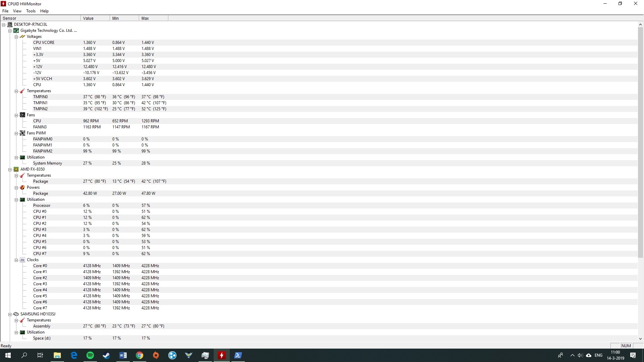Screen dimensions: 644x362
Task: Click the scrollbar down arrow
Action: (640, 339)
